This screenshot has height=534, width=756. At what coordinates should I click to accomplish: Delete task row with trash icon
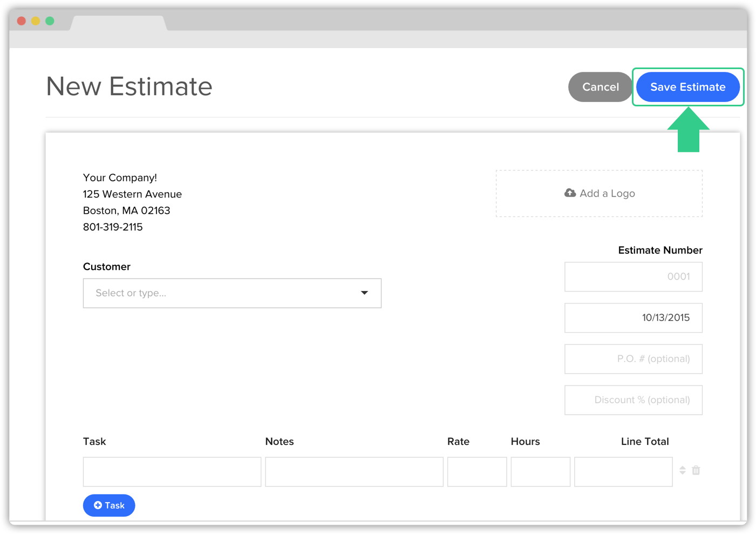696,470
